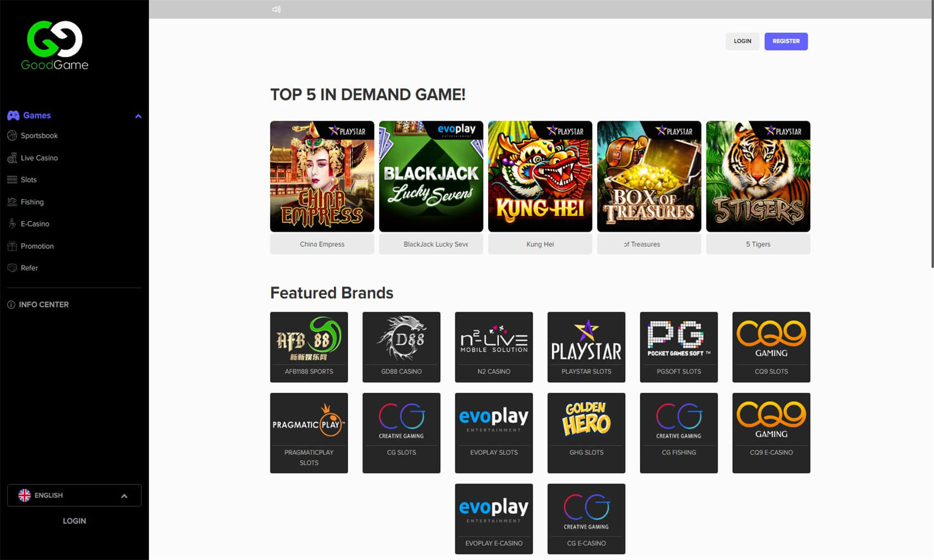Go to Fishing games section
This screenshot has width=934, height=560.
tap(32, 202)
